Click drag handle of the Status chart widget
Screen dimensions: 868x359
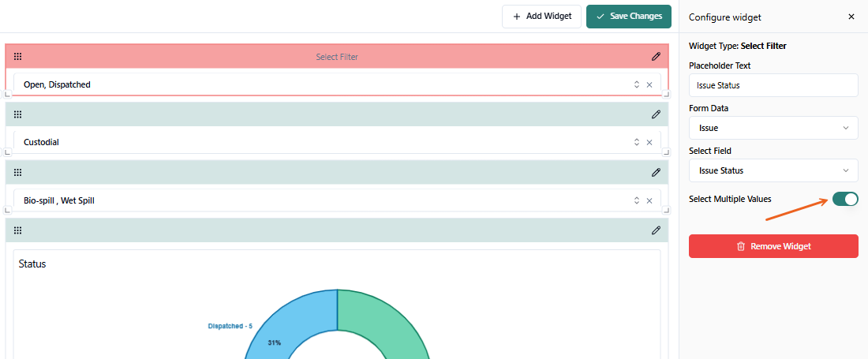[x=18, y=230]
